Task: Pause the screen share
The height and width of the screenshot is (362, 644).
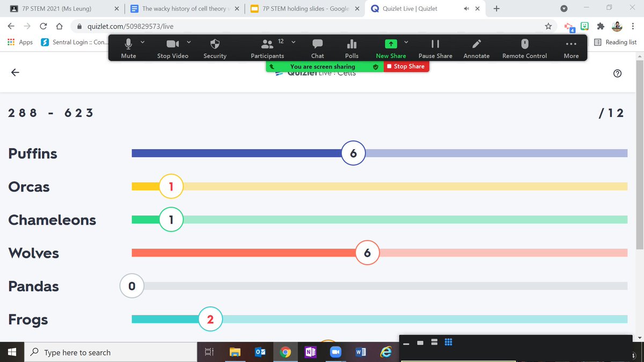Action: click(435, 48)
